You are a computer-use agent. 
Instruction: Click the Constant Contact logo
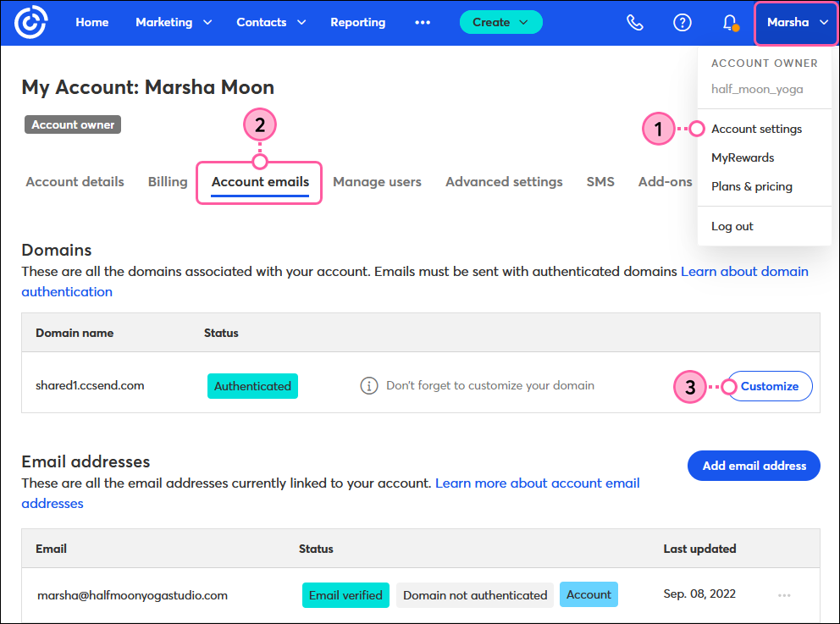[30, 22]
